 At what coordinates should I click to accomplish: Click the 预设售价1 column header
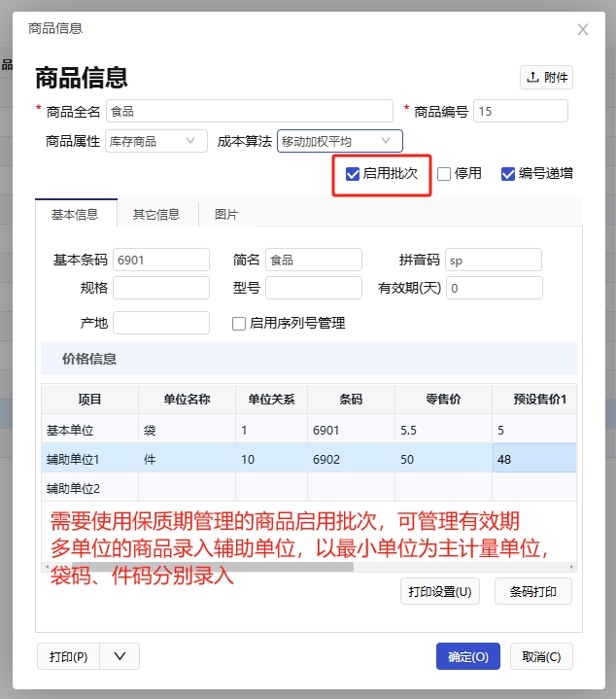[x=534, y=399]
